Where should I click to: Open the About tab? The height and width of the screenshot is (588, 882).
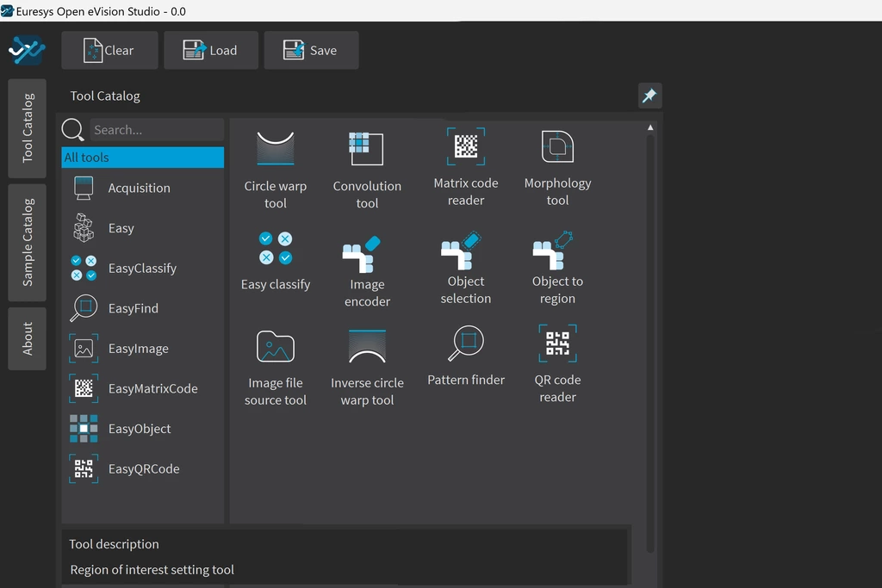pos(28,338)
